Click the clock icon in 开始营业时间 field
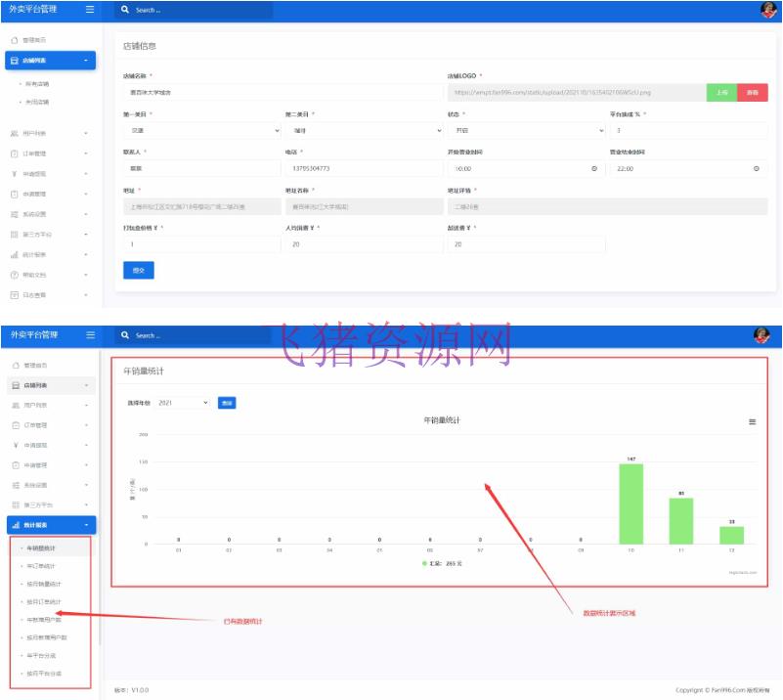783x700 pixels. pos(594,168)
